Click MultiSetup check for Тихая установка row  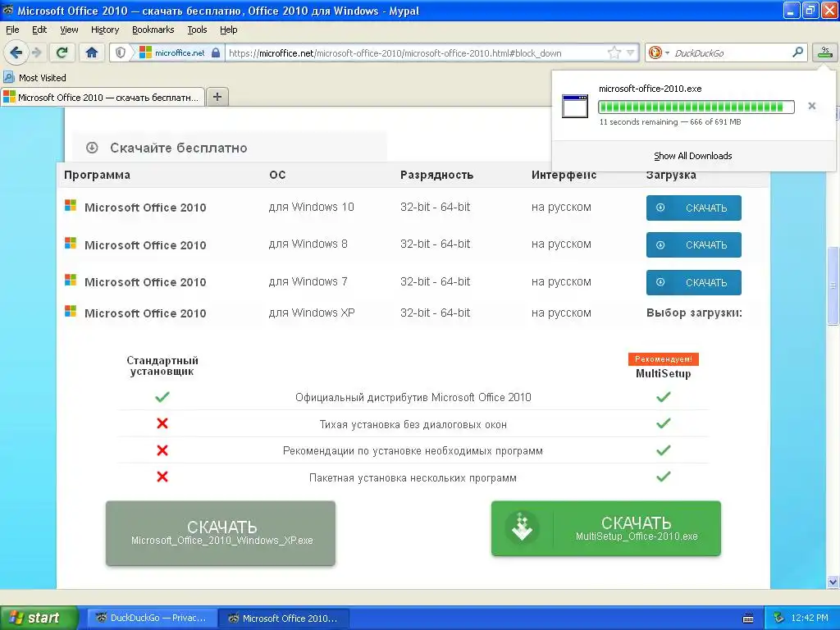click(663, 423)
